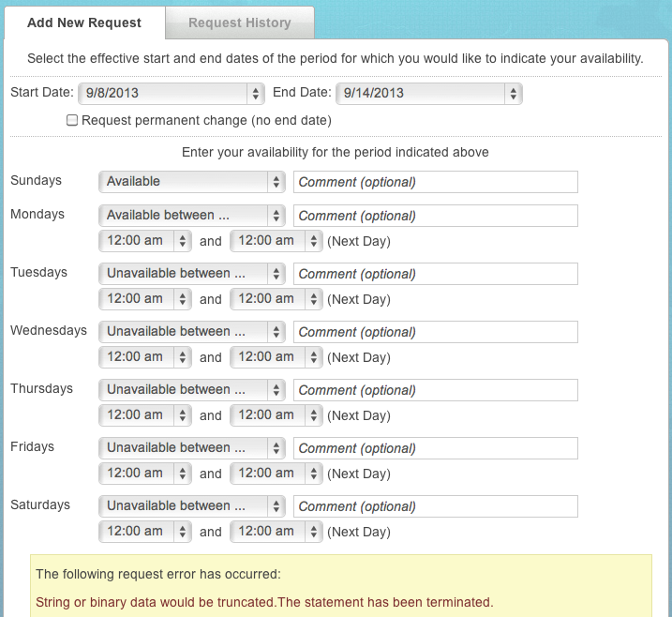
Task: Switch to the Request History tab
Action: point(240,23)
